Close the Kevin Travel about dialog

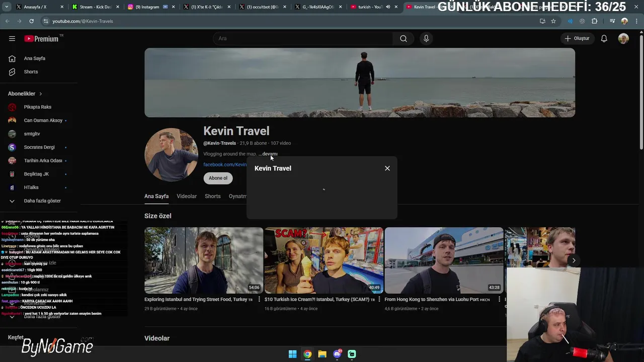pos(387,168)
